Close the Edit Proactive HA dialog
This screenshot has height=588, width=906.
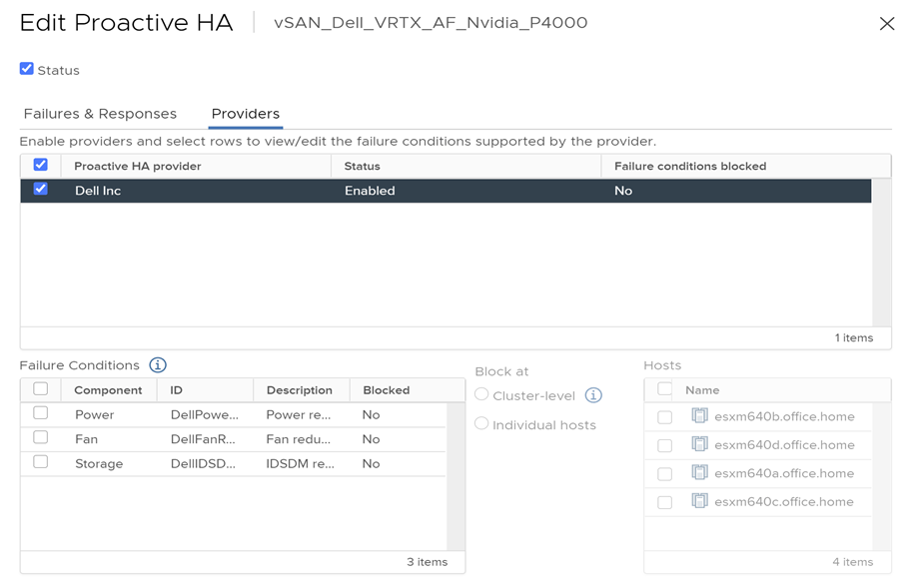pos(886,24)
